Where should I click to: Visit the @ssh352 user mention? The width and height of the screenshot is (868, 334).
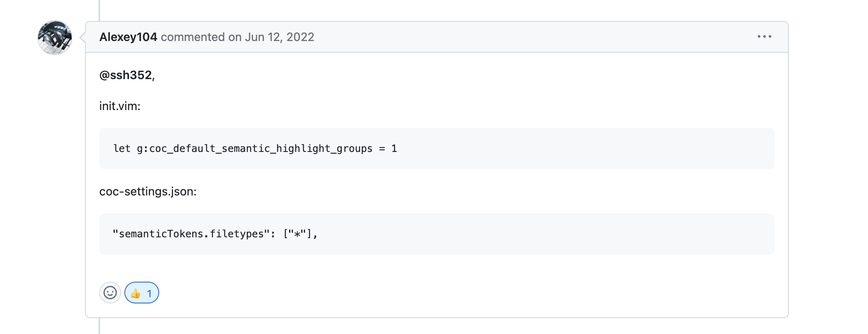tap(125, 75)
